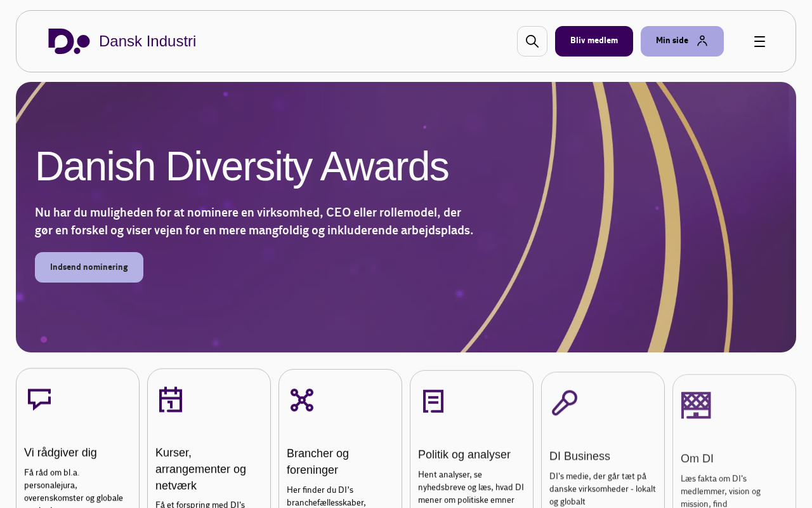Click the Danish Diversity Awards headline
812x508 pixels.
[242, 166]
